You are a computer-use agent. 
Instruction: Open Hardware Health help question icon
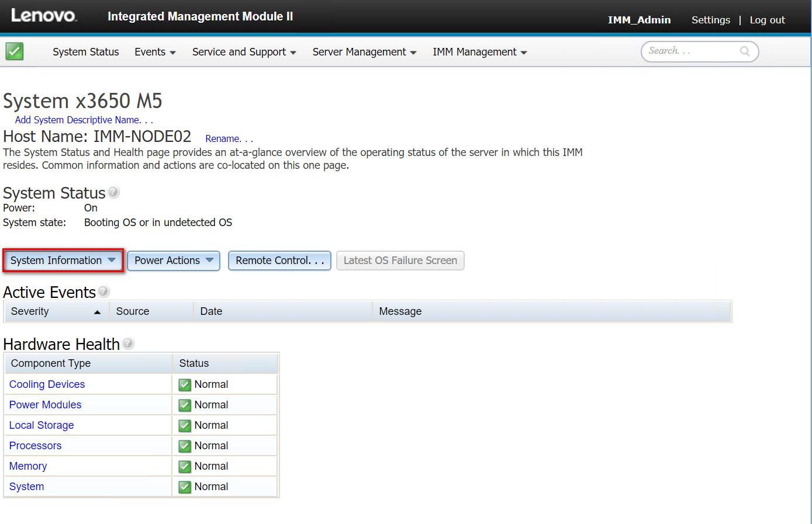(x=128, y=343)
